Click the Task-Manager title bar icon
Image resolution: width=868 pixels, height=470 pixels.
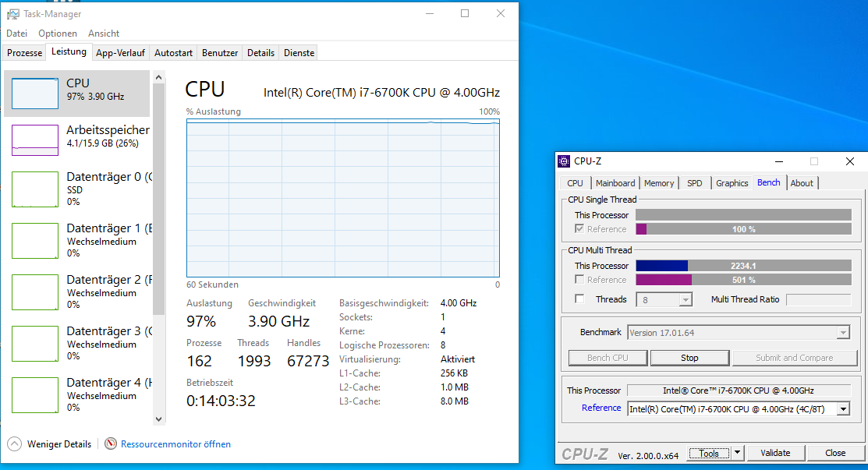(x=12, y=14)
